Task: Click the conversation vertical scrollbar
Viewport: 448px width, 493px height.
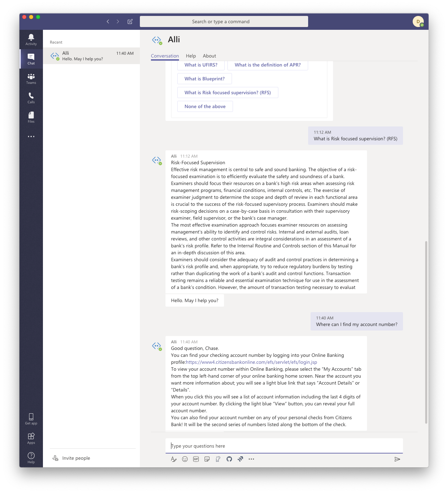Action: (x=426, y=333)
